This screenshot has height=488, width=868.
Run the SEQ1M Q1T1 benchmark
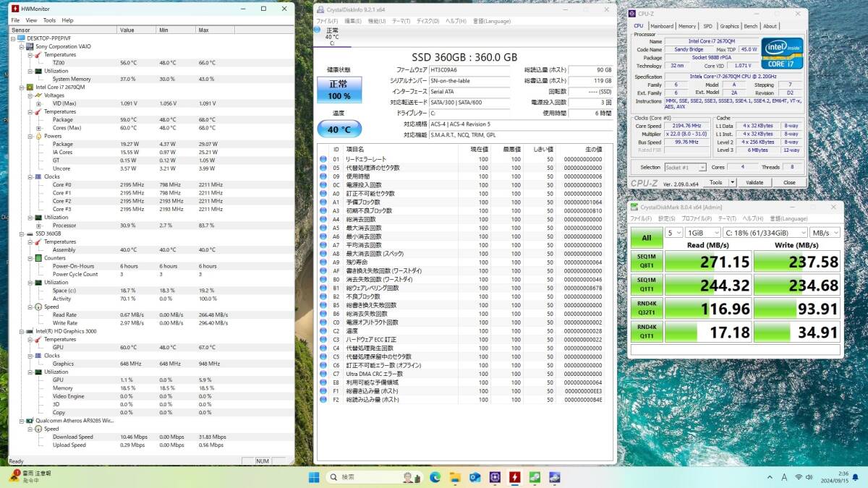pyautogui.click(x=647, y=286)
